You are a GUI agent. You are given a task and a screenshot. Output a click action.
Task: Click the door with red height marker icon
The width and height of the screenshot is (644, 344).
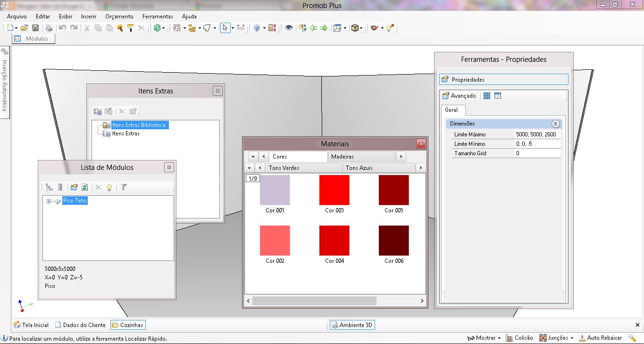pos(272,28)
